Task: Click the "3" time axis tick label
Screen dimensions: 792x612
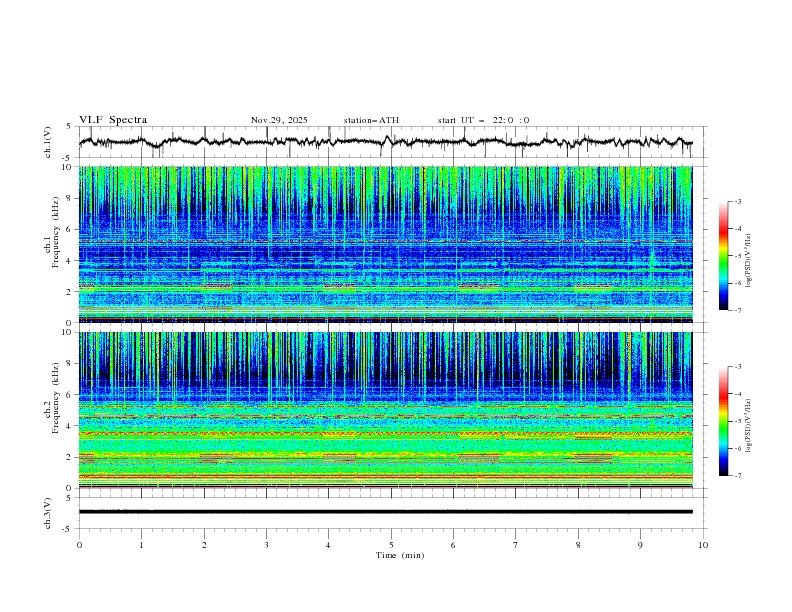Action: click(266, 545)
